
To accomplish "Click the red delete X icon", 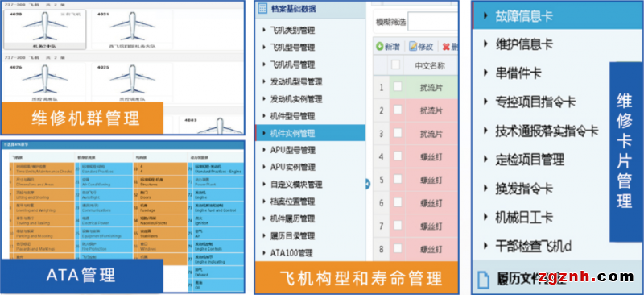I will [x=447, y=47].
